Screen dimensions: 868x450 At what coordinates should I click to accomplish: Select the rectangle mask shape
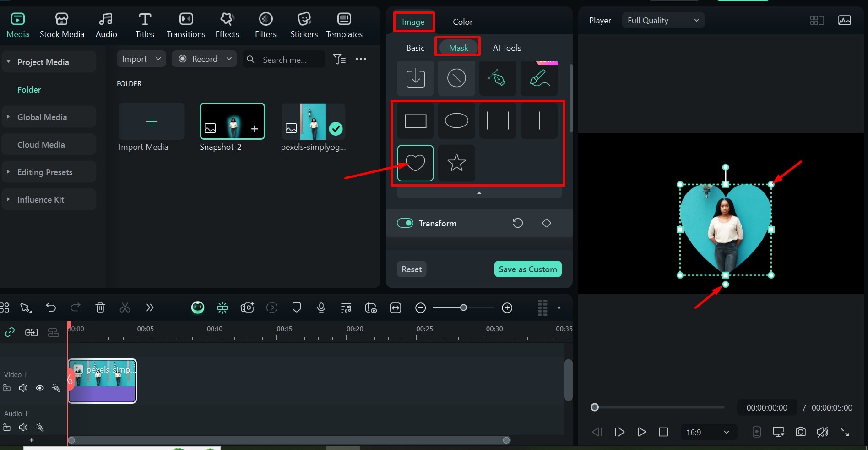tap(416, 121)
